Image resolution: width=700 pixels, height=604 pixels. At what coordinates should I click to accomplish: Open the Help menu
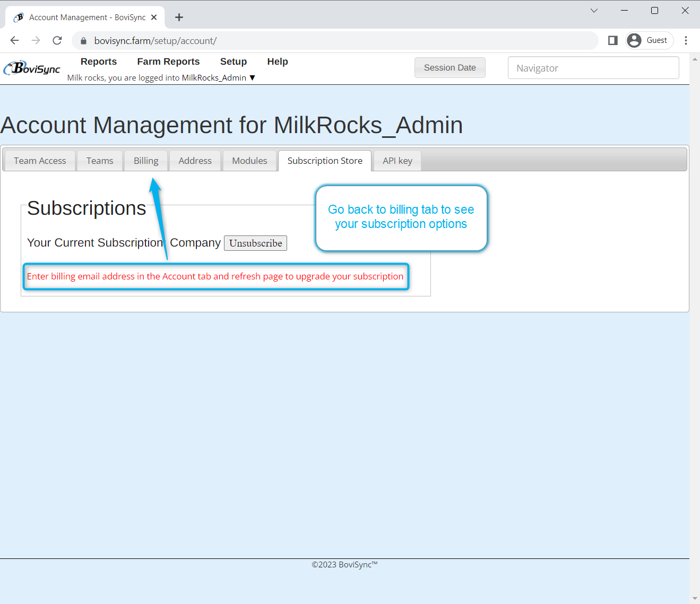tap(278, 62)
